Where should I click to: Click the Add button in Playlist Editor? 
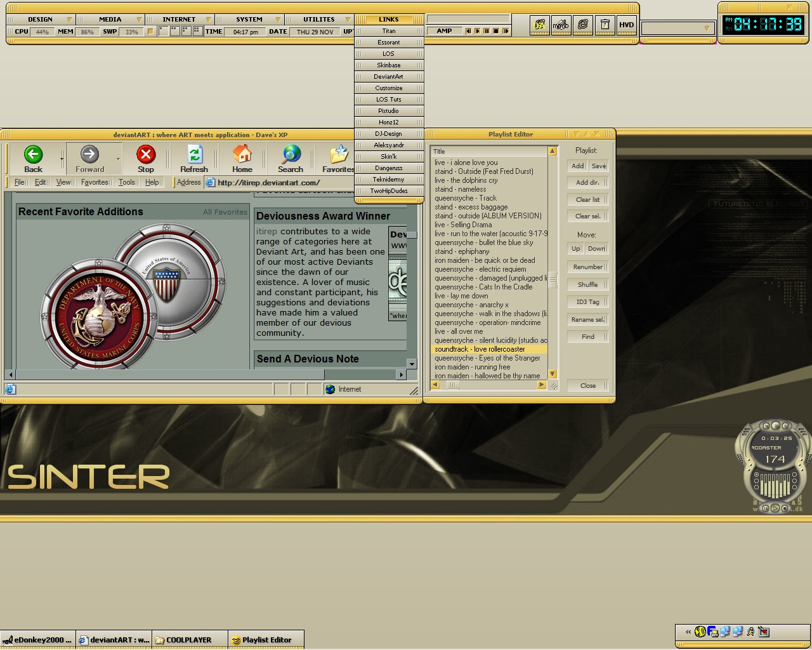pos(577,166)
